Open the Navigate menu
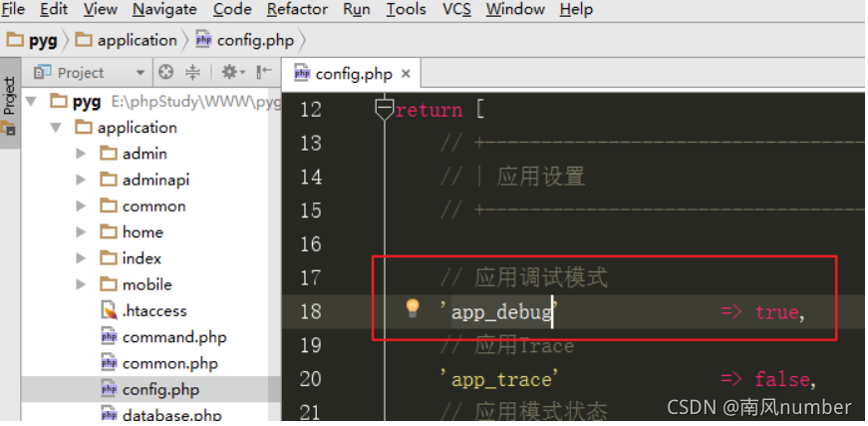868x426 pixels. [164, 9]
